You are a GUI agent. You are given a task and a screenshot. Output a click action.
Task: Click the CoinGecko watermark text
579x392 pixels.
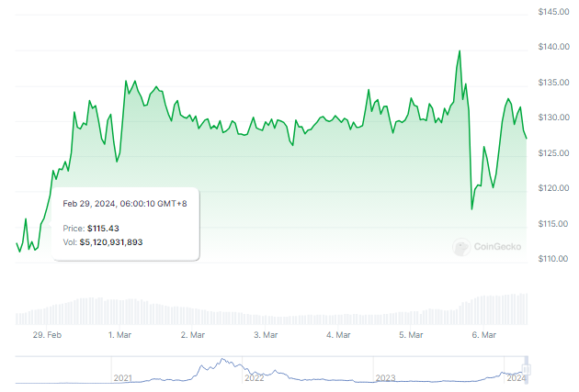point(498,247)
